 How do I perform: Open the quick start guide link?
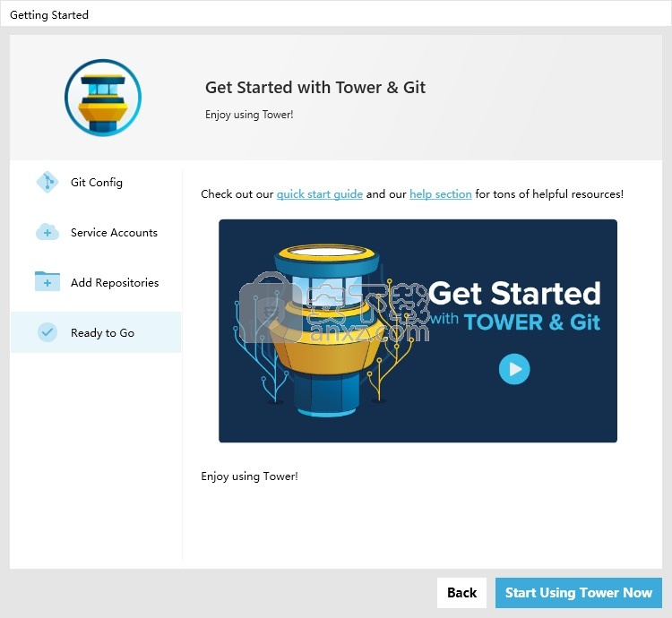coord(320,194)
